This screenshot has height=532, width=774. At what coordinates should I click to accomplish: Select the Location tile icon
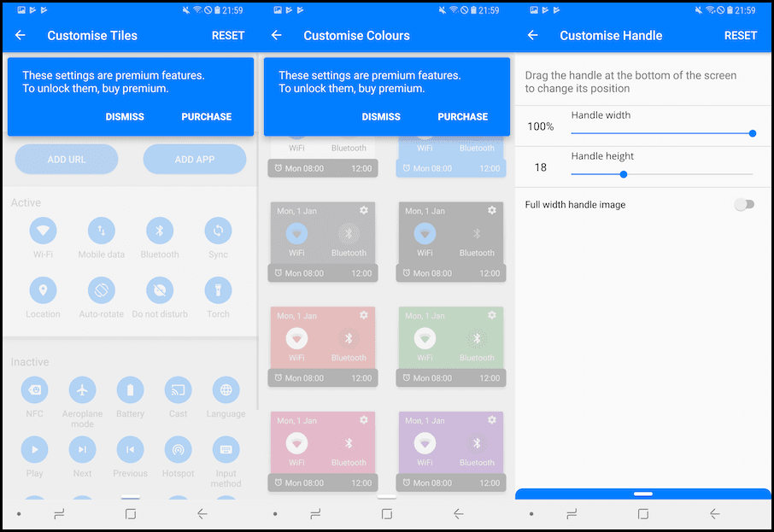pyautogui.click(x=43, y=290)
